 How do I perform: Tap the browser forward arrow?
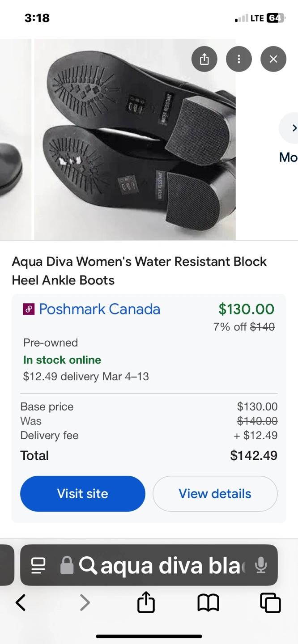click(85, 602)
